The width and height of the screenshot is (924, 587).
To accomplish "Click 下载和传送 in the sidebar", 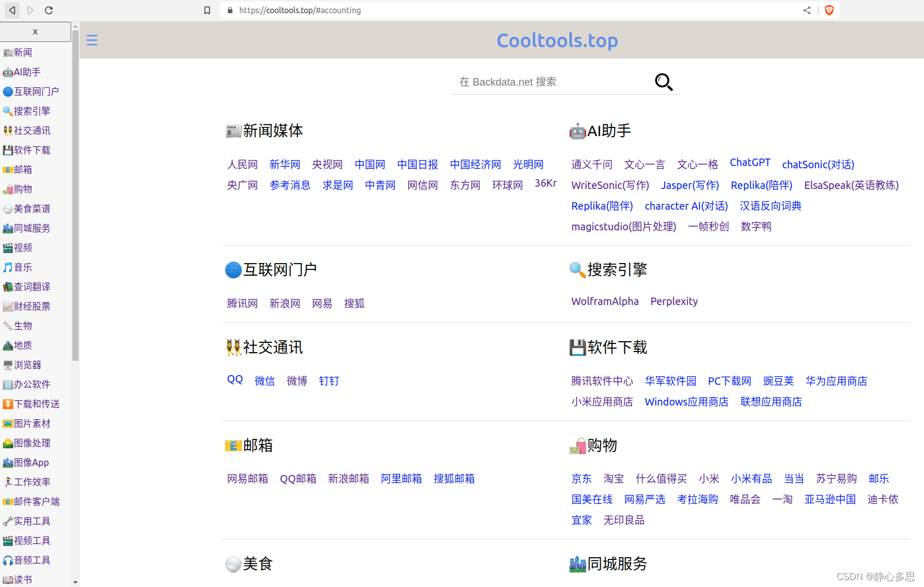I will tap(31, 404).
